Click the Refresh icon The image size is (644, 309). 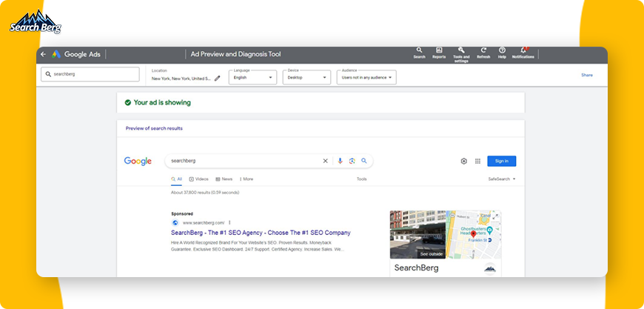(x=483, y=53)
